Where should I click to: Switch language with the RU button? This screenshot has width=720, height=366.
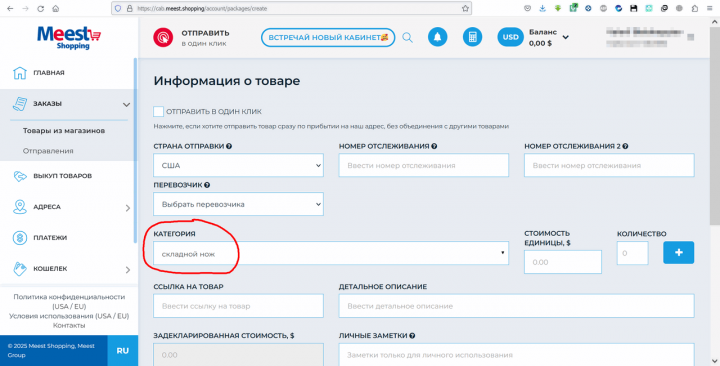pos(123,350)
